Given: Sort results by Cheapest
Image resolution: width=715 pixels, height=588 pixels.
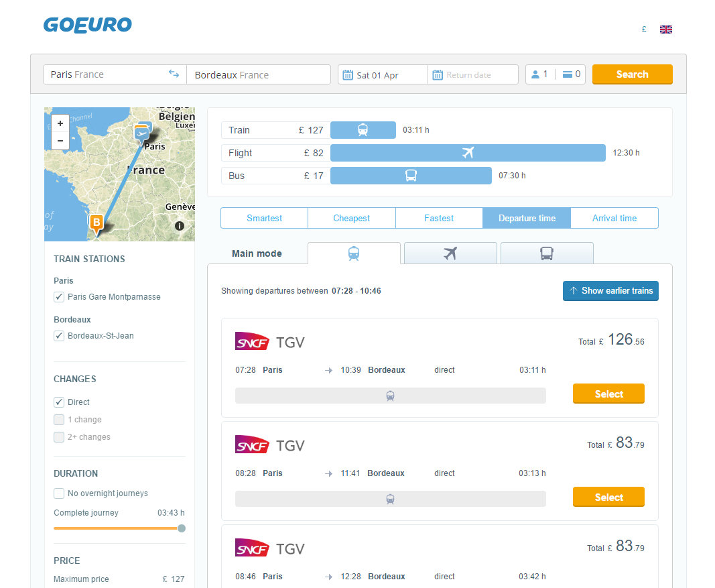Looking at the screenshot, I should [x=352, y=218].
